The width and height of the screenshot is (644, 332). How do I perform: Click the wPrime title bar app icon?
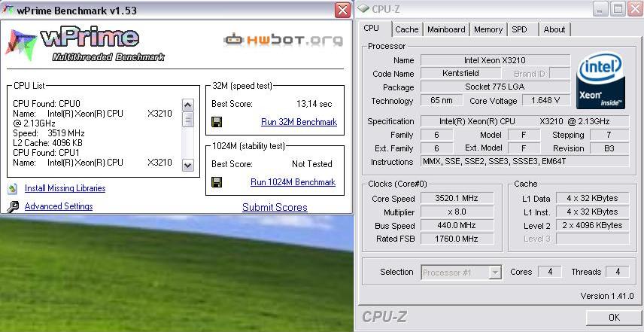point(8,11)
